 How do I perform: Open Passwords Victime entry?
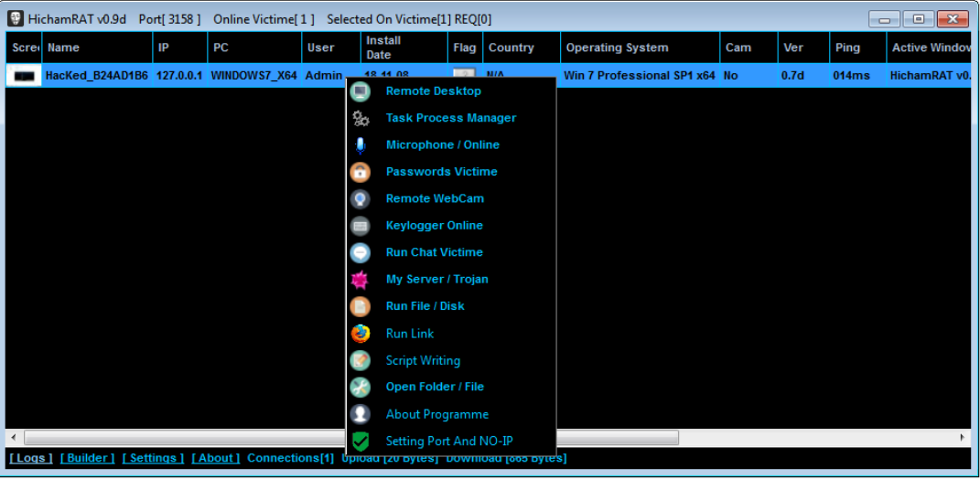tap(441, 172)
